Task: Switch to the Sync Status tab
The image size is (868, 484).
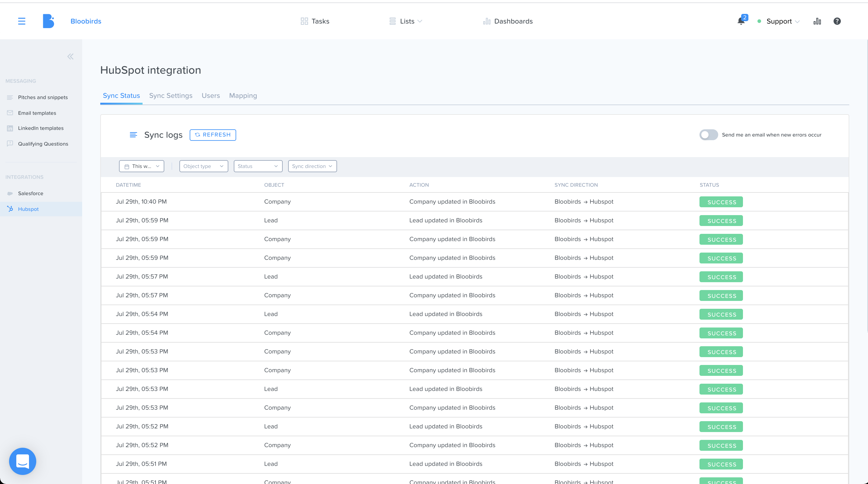Action: (x=121, y=96)
